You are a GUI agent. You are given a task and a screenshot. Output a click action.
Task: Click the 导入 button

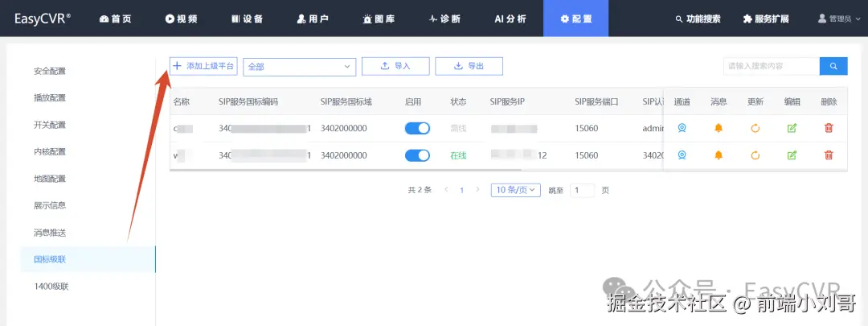(395, 66)
